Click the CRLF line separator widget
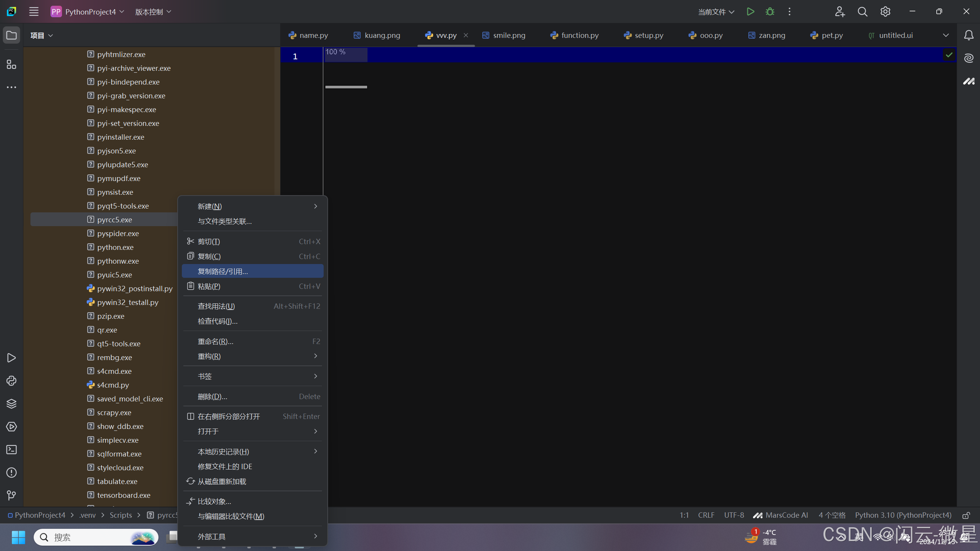The width and height of the screenshot is (980, 551). (x=706, y=515)
